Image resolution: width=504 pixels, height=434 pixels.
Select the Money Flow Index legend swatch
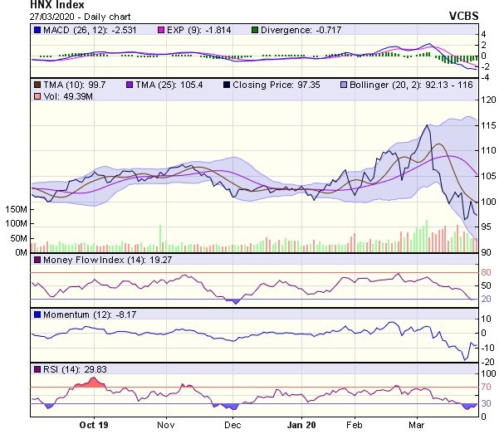[x=37, y=261]
